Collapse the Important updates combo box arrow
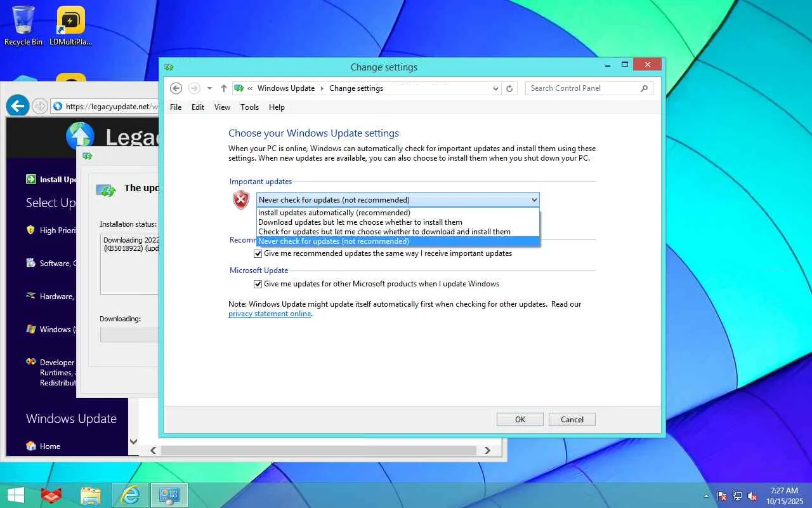 tap(534, 200)
